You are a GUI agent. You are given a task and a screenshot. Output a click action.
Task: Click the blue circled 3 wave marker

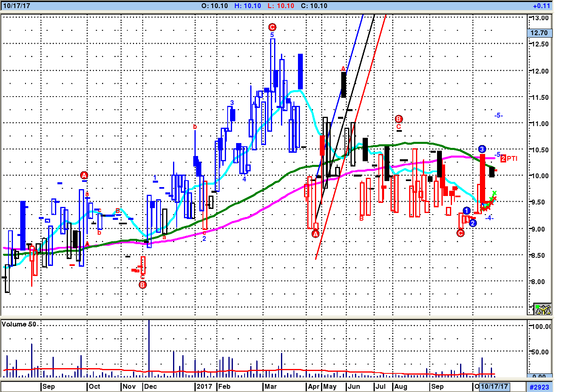[x=482, y=149]
